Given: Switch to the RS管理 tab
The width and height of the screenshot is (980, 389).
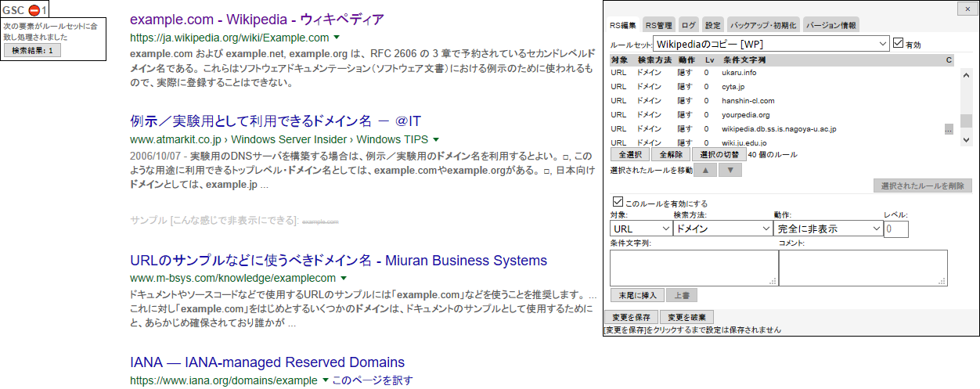Looking at the screenshot, I should point(658,25).
